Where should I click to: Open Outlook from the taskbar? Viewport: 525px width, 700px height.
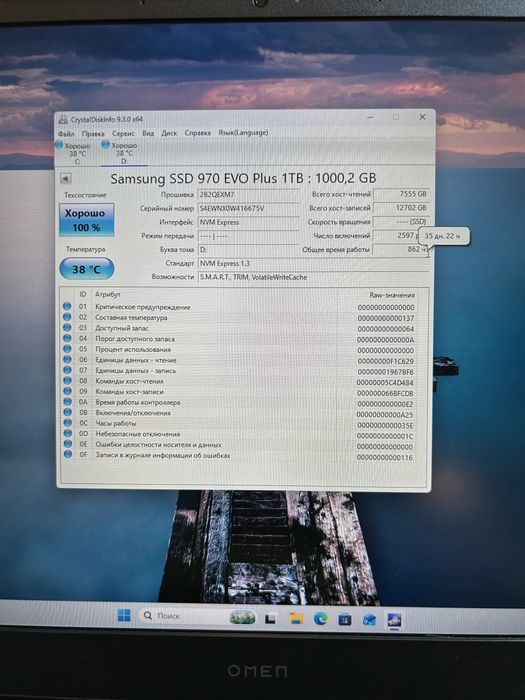(x=369, y=620)
